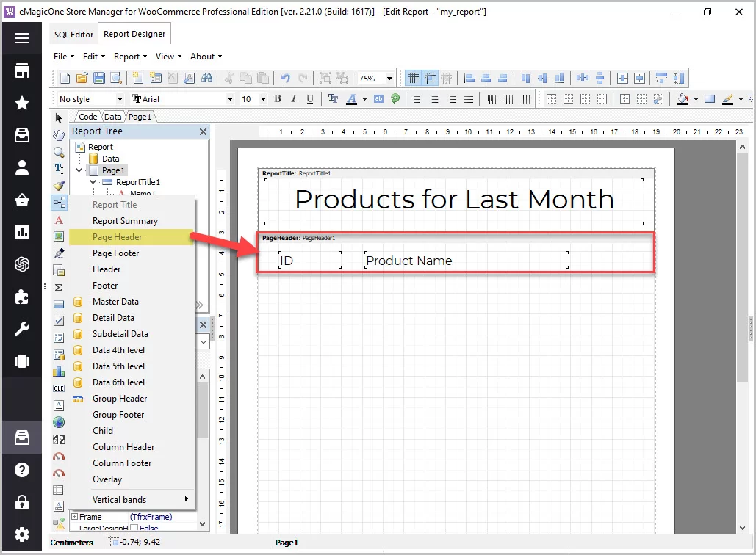Choose Page Footer from the band menu

click(x=115, y=253)
